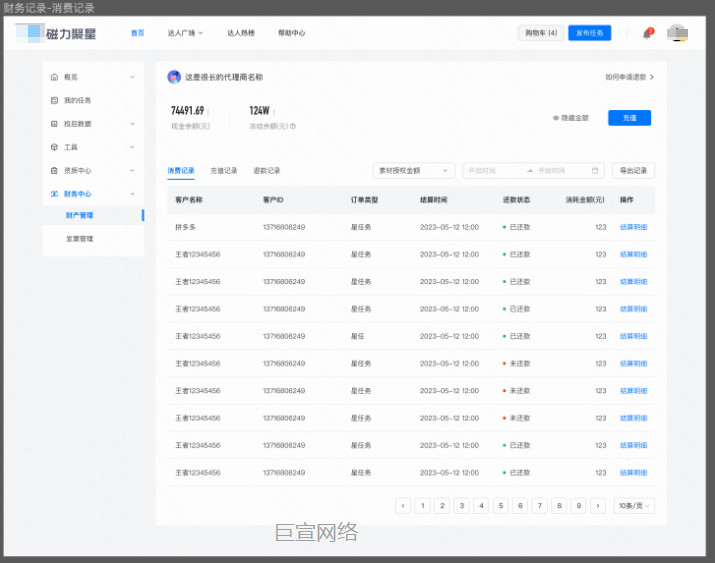Image resolution: width=715 pixels, height=563 pixels.
Task: Click the 这是很长的代理商名称 agent name
Action: [x=224, y=77]
